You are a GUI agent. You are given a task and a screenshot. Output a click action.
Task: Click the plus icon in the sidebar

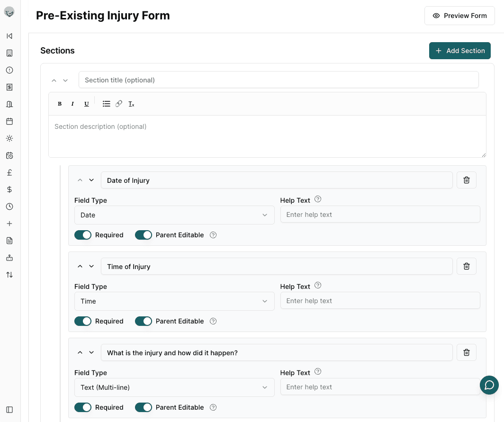[x=9, y=224]
